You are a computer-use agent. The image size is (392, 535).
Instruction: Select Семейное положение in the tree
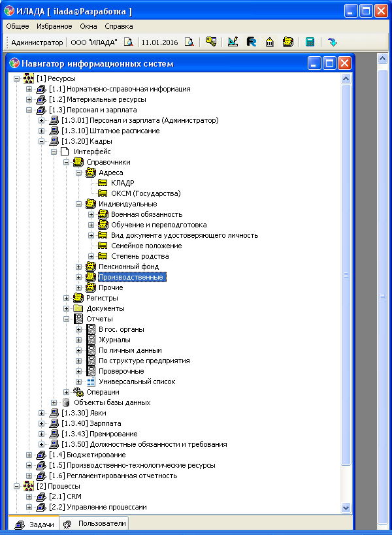(146, 246)
